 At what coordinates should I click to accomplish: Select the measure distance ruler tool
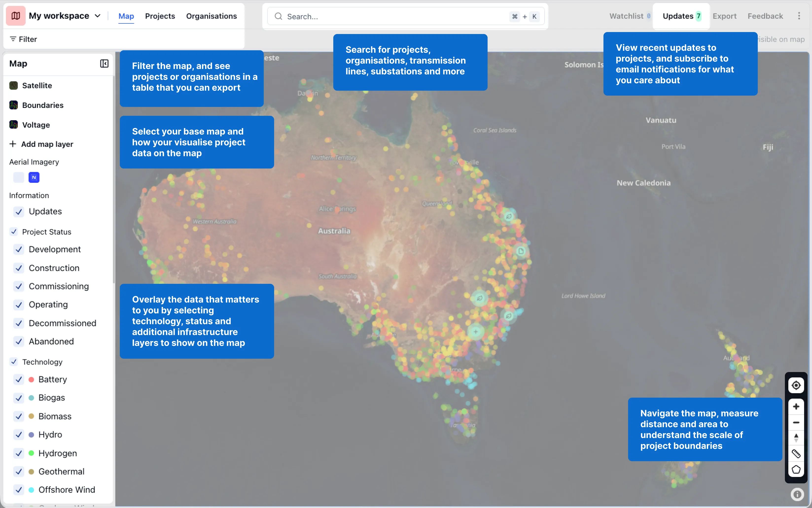pyautogui.click(x=796, y=454)
